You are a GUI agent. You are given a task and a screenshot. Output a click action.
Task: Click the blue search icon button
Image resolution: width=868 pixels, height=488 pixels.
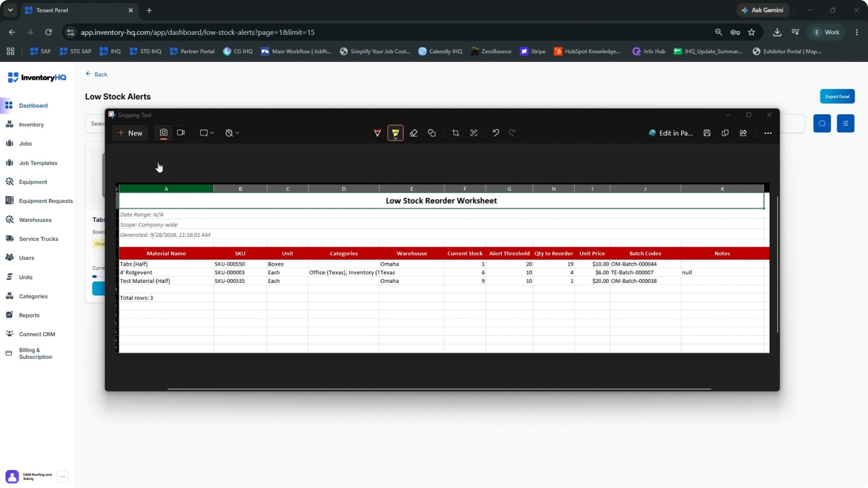pos(822,123)
